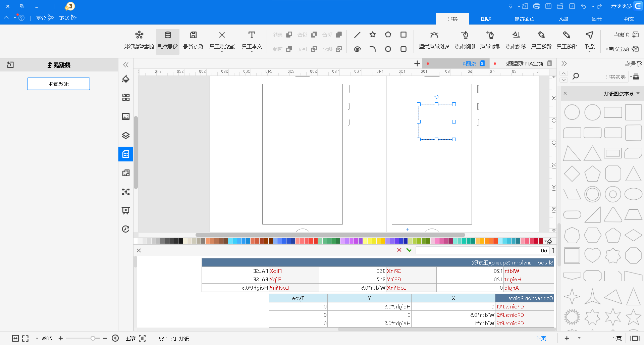Expand the 基本绘图形状 category arrow

(638, 94)
